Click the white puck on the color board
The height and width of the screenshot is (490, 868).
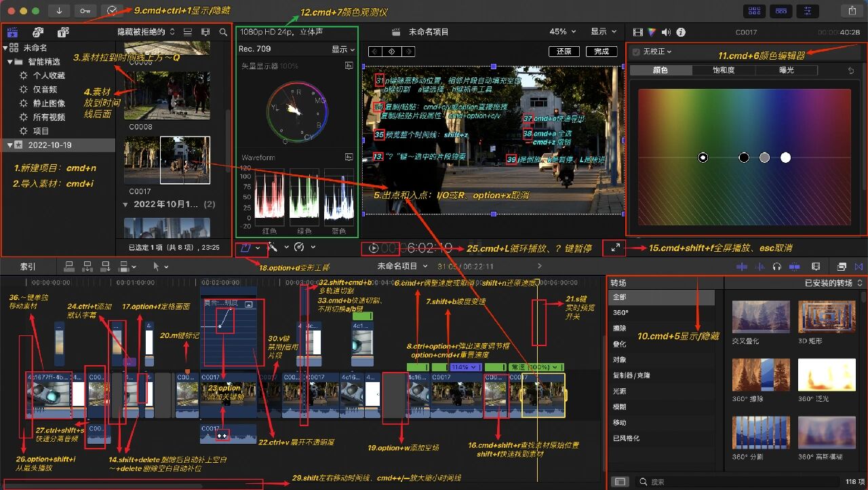coord(785,157)
